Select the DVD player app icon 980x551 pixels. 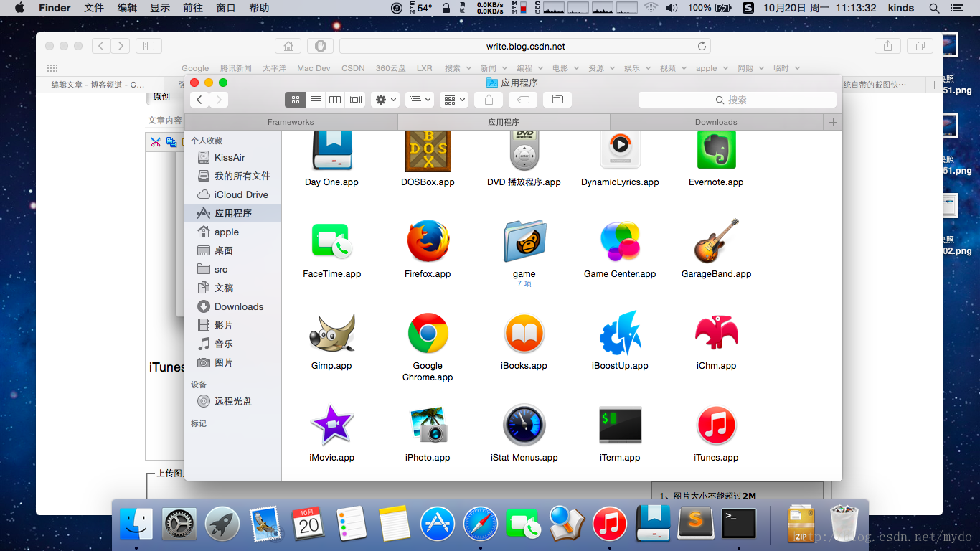(x=524, y=151)
